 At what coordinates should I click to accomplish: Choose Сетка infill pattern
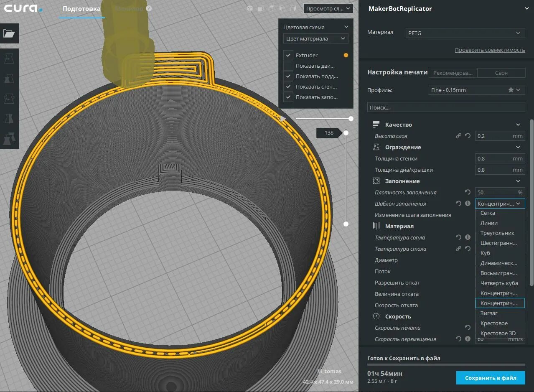tap(500, 213)
